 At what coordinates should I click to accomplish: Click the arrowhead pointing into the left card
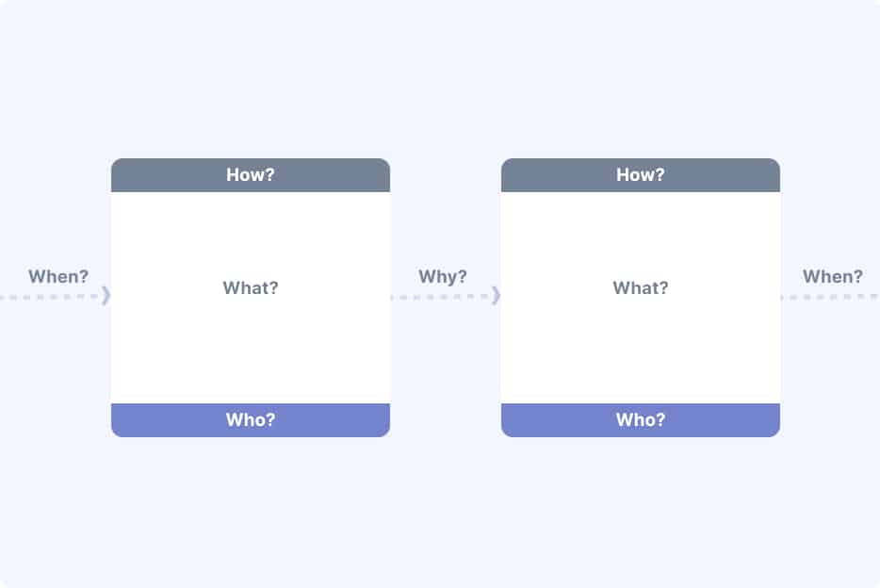(106, 296)
